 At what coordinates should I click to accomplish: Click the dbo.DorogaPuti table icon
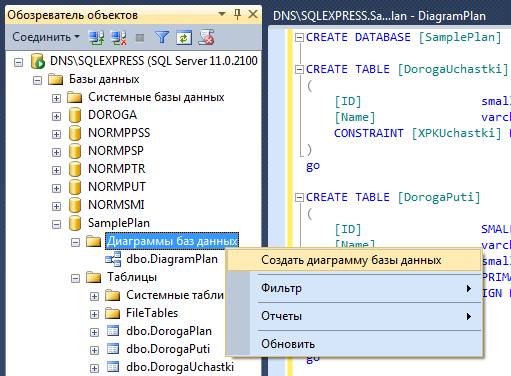point(113,349)
